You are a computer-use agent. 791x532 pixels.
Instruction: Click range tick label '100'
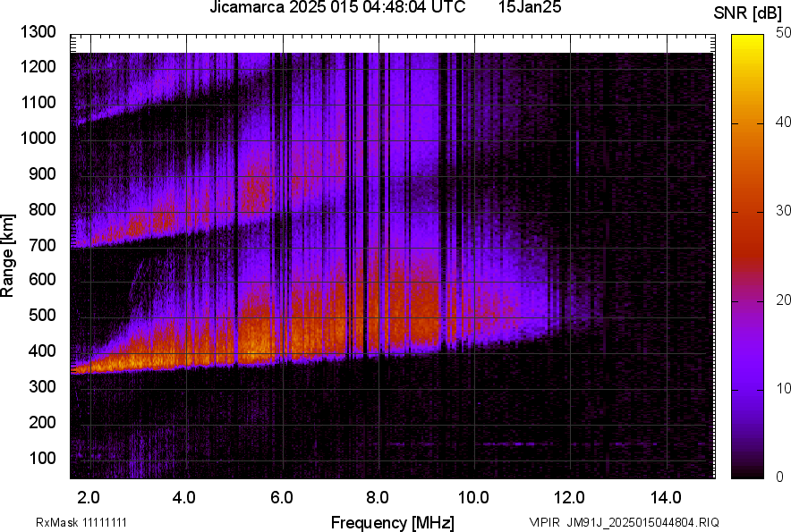tap(42, 458)
